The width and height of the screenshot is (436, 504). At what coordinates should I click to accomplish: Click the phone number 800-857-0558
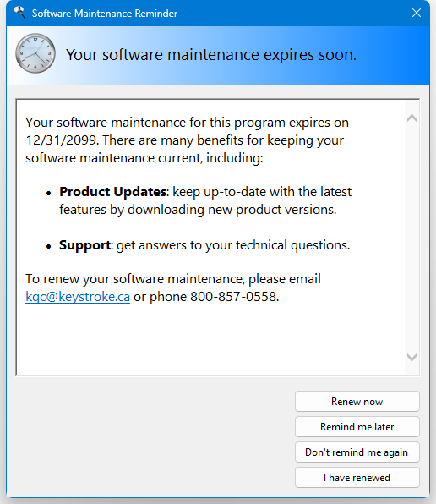233,296
